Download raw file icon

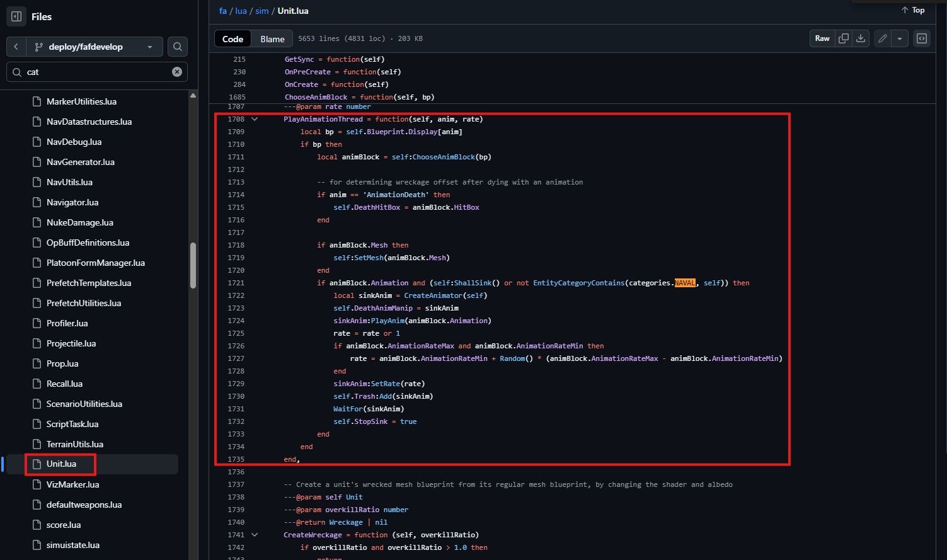click(861, 38)
